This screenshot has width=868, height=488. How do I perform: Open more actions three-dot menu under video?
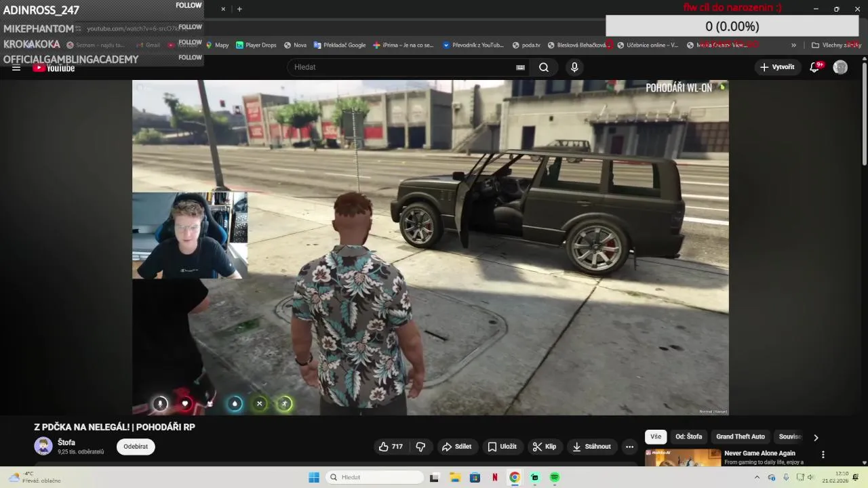click(x=629, y=447)
